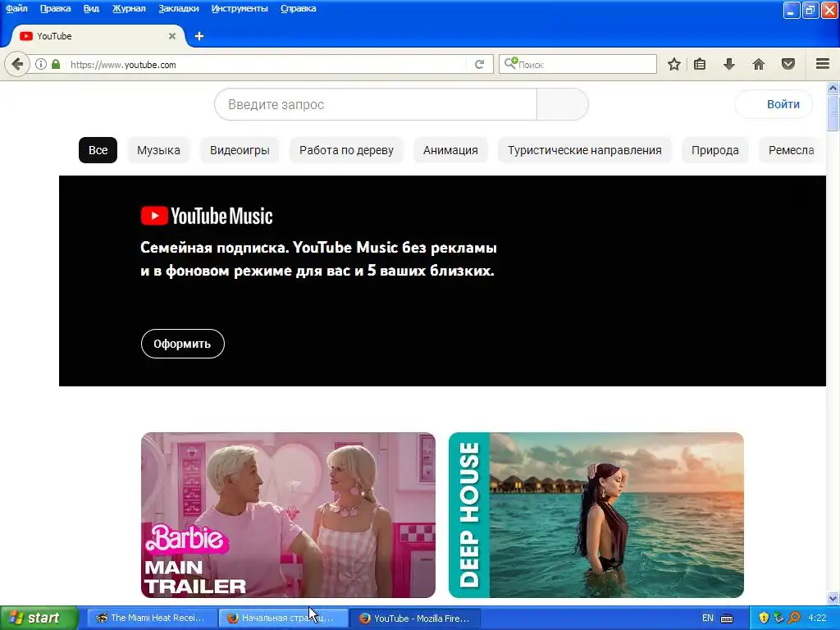The image size is (840, 630).
Task: Click the YouTube Music logo in banner
Action: coord(207,216)
